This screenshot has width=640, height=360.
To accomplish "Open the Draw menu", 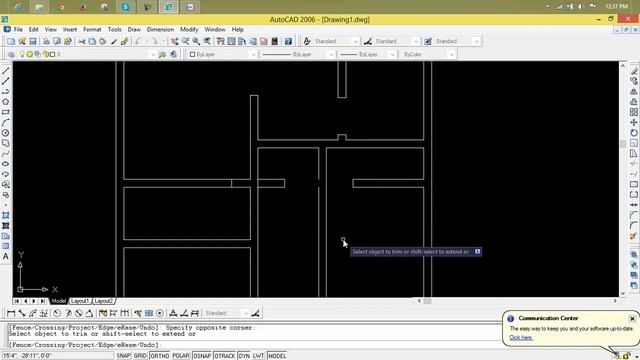I will click(134, 29).
